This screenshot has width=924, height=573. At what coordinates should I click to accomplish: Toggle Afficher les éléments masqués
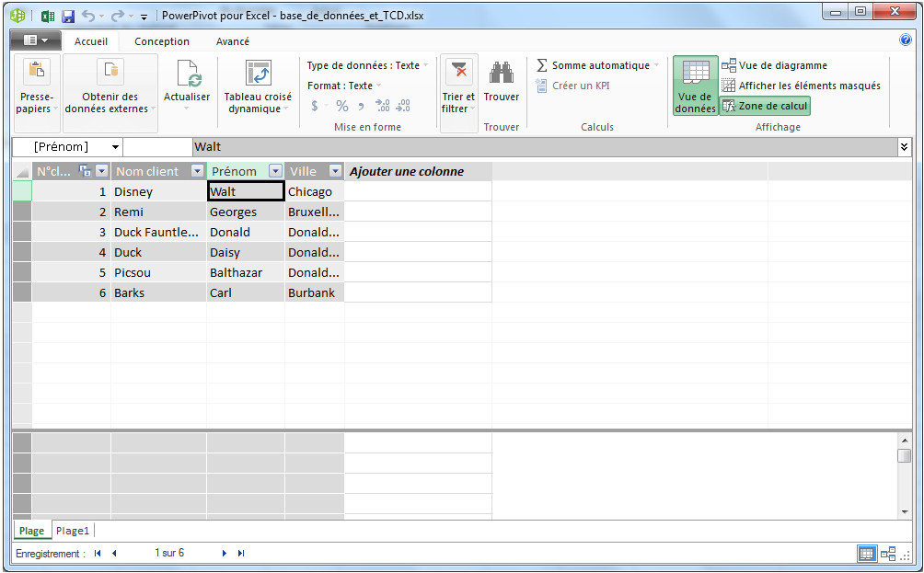pyautogui.click(x=801, y=86)
